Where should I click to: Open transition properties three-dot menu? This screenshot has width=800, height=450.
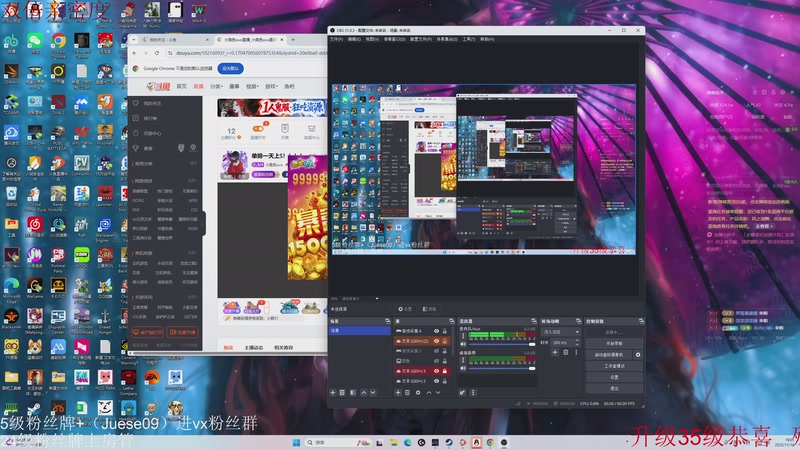point(576,353)
